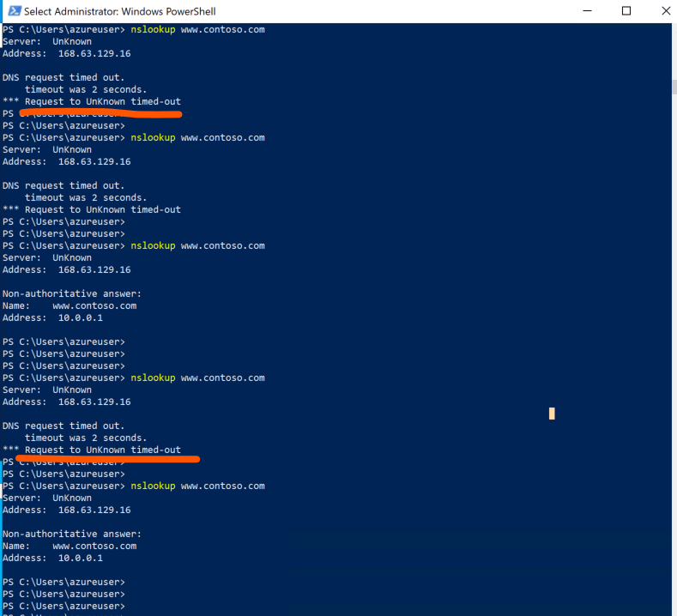Click the first 'nslookup www.contoso.com' command at top
The width and height of the screenshot is (677, 616).
coord(197,29)
